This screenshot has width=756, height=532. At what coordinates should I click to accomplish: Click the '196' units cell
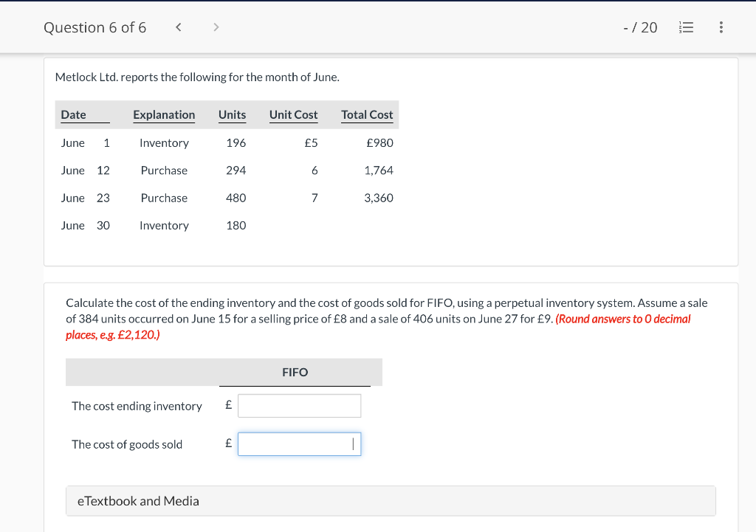click(x=236, y=142)
